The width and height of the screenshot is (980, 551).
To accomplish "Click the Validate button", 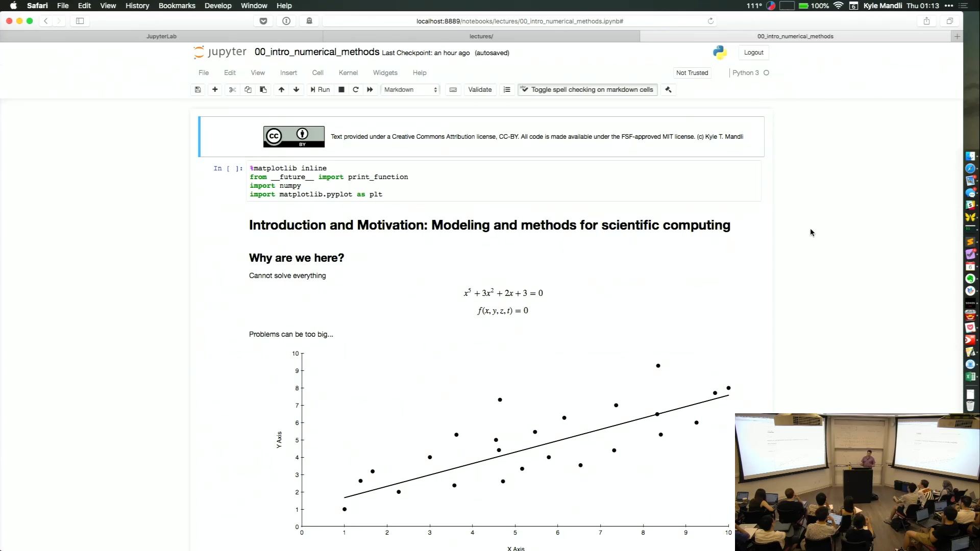I will (x=481, y=89).
